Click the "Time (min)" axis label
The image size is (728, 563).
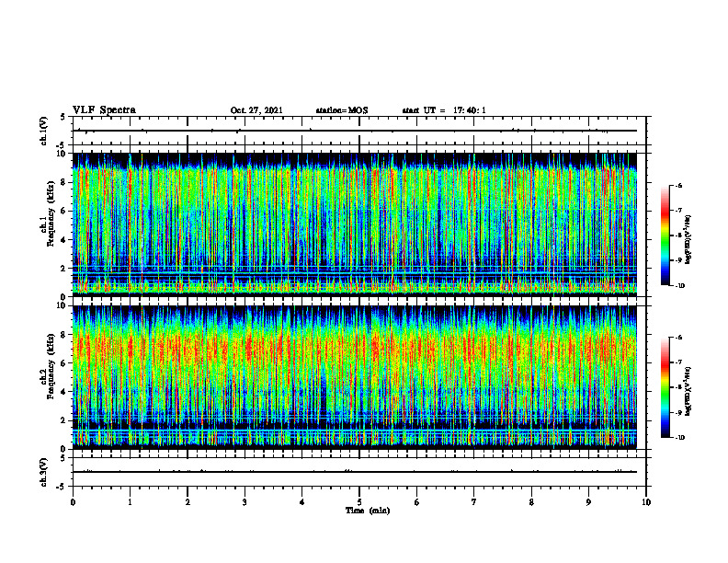[x=368, y=511]
